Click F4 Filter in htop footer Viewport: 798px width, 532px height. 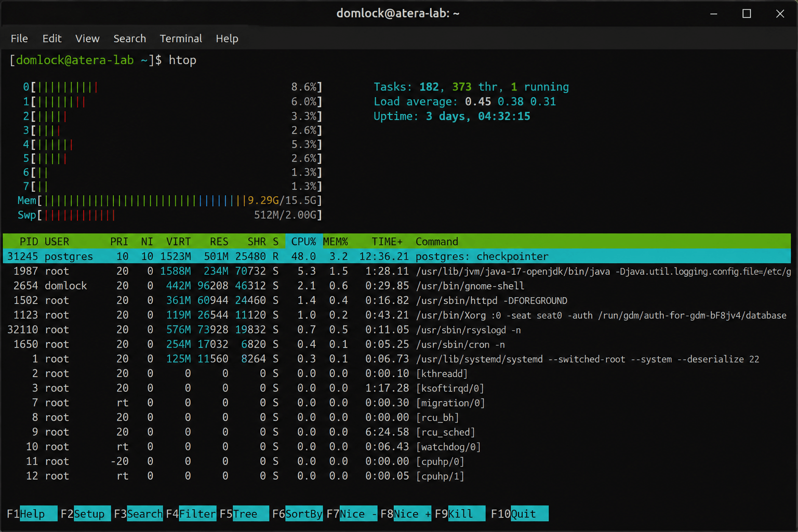[x=191, y=514]
